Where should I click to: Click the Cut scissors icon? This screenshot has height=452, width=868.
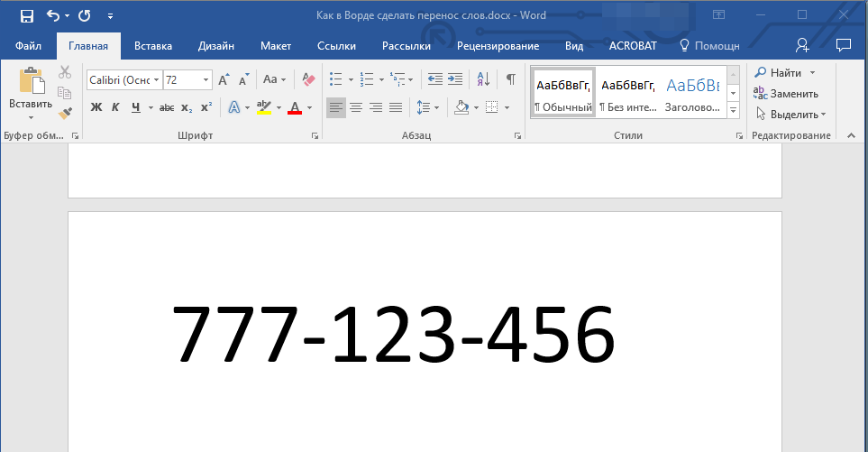point(65,72)
